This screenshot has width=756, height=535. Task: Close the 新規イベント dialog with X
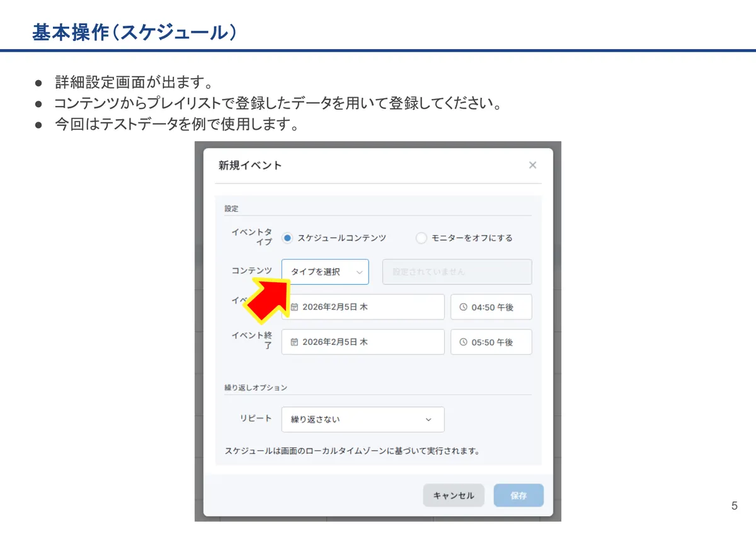(x=532, y=165)
